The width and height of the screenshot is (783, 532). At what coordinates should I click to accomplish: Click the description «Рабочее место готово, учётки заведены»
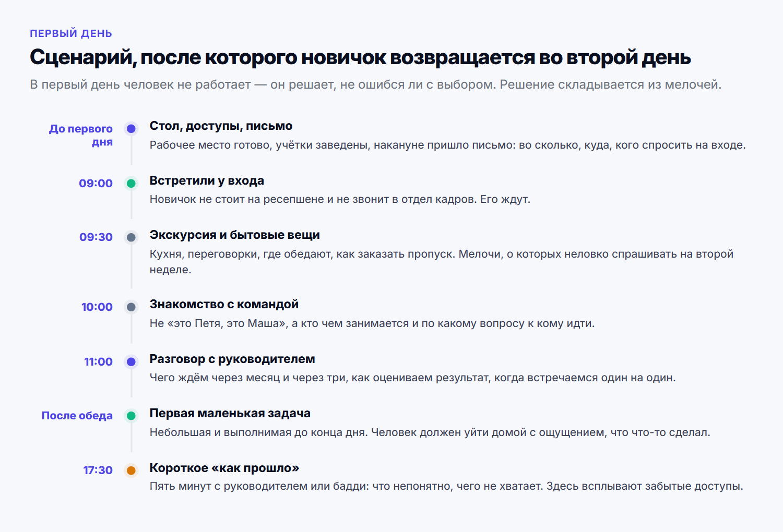[x=447, y=145]
